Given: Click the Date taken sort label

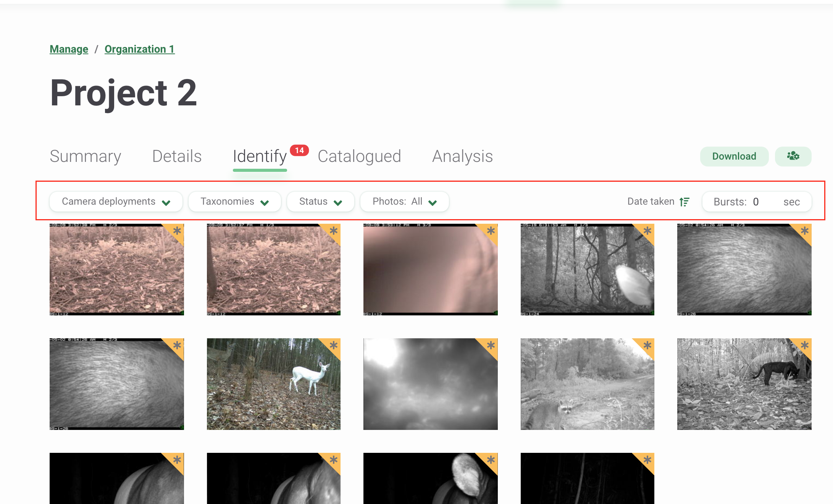Looking at the screenshot, I should pyautogui.click(x=651, y=202).
